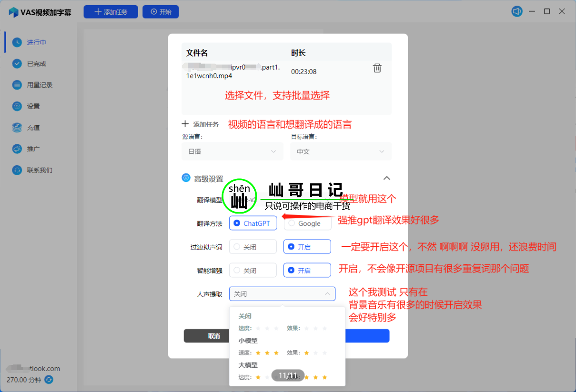Close the 人声提取 dropdown

282,294
